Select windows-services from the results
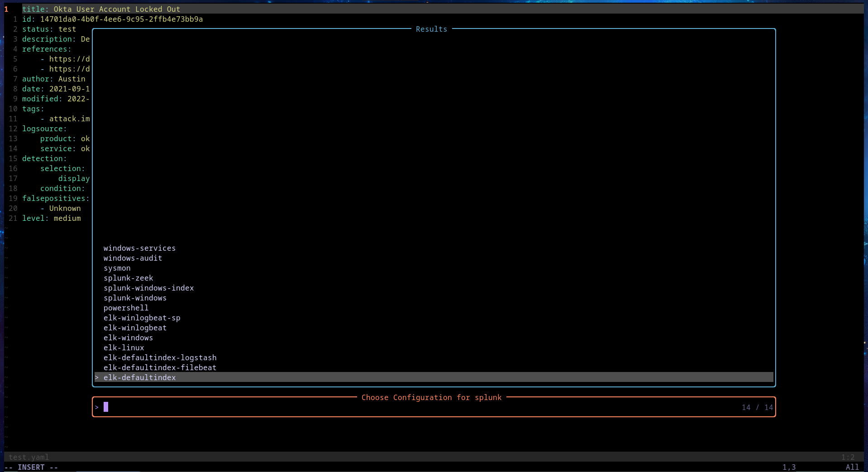Screen dimensions: 868x472 point(139,248)
